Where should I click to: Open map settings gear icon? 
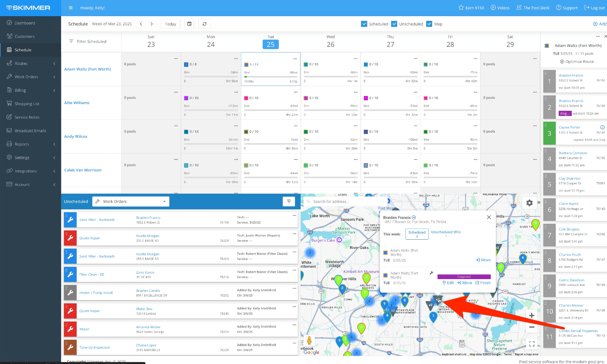point(530,203)
